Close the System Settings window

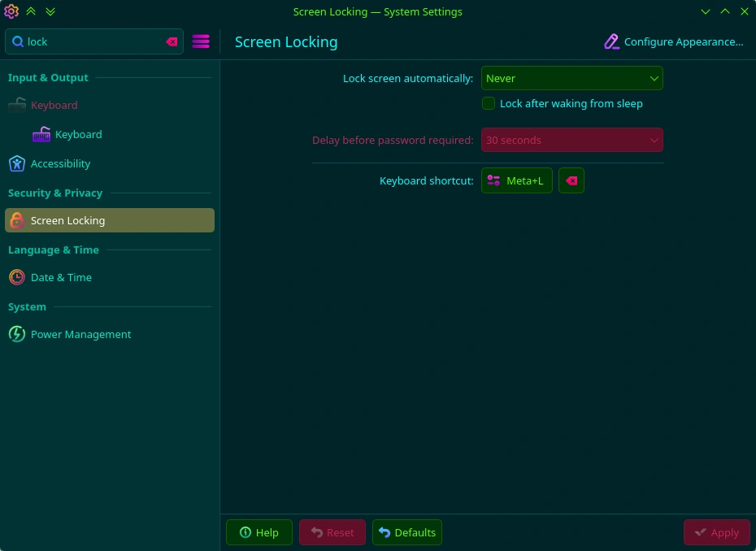[x=745, y=11]
